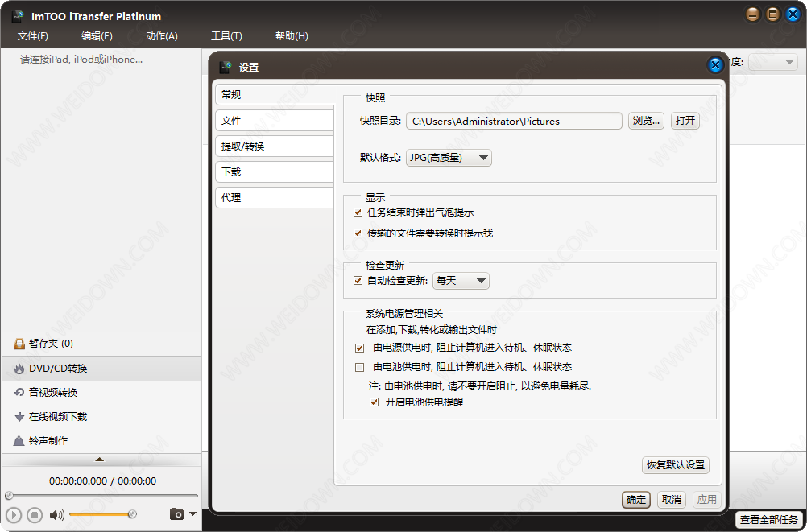Viewport: 807px width, 532px height.
Task: Click 恢复默认设置 button
Action: tap(676, 465)
